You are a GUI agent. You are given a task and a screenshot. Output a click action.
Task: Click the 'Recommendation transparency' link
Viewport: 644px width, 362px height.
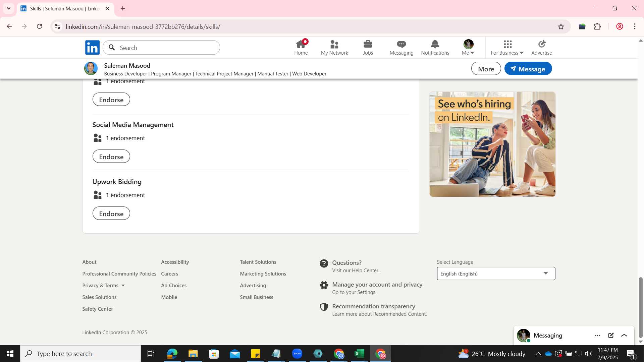pyautogui.click(x=374, y=306)
